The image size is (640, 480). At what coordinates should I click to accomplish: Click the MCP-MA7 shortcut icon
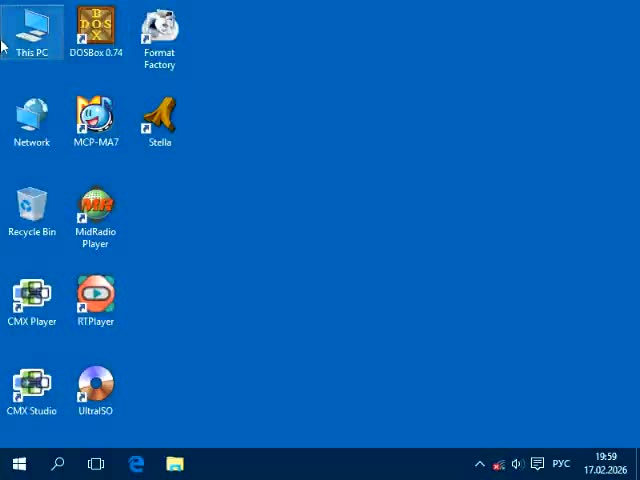(x=96, y=118)
